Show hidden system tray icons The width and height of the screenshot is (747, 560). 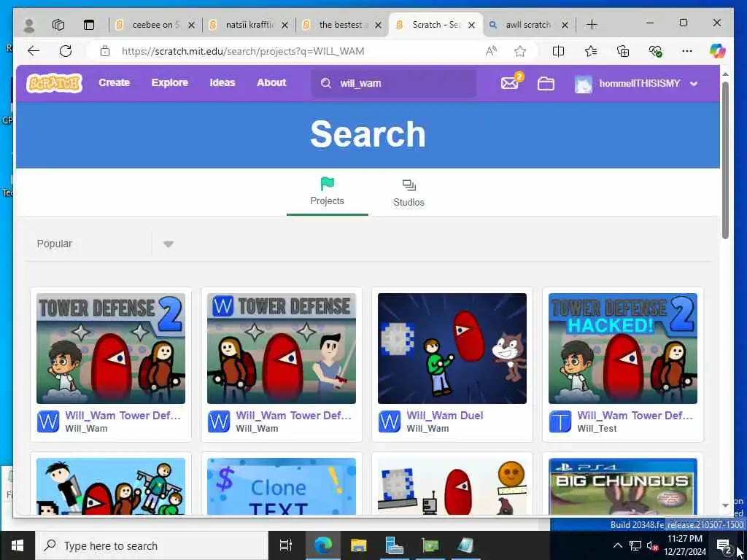pos(617,545)
